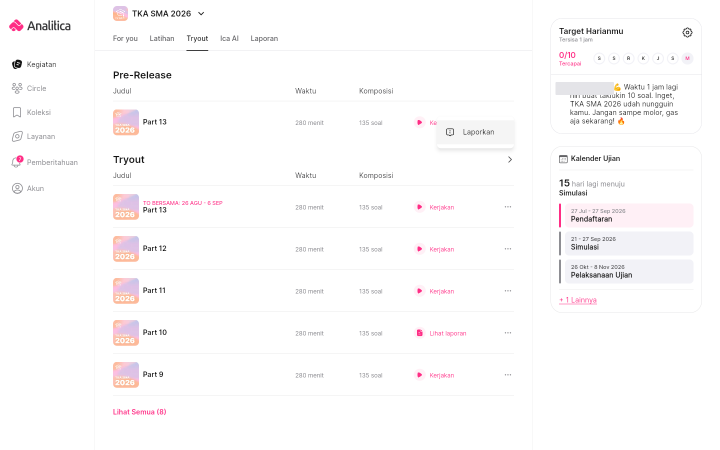Screen dimensions: 720x450
Task: Click play icon for Part 9
Action: coord(419,375)
